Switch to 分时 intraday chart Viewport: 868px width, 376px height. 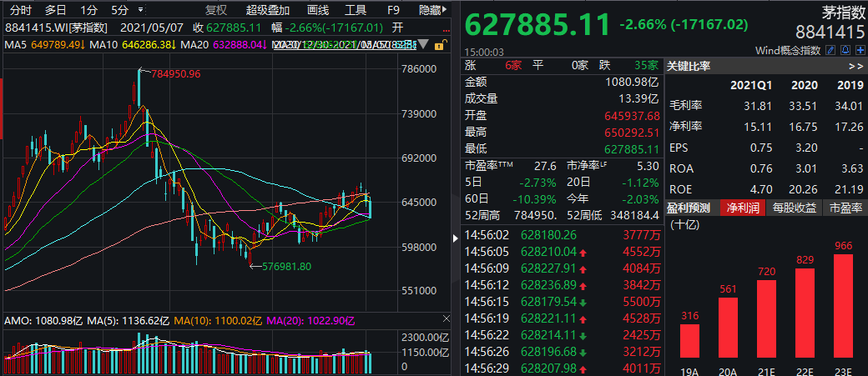21,10
